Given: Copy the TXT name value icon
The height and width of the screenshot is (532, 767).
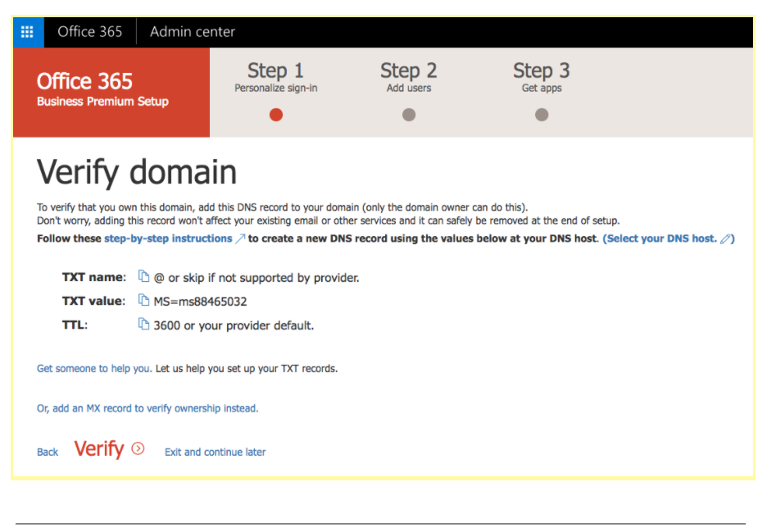Looking at the screenshot, I should tap(143, 276).
